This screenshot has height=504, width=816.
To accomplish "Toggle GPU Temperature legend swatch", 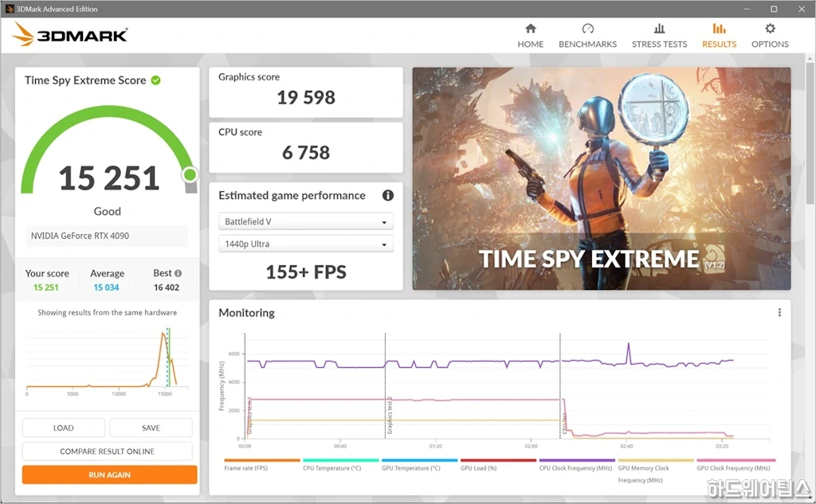I will [x=419, y=460].
